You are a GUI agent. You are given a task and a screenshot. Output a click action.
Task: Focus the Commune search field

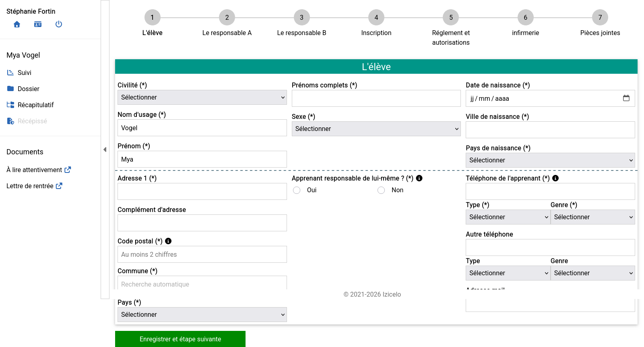click(202, 283)
